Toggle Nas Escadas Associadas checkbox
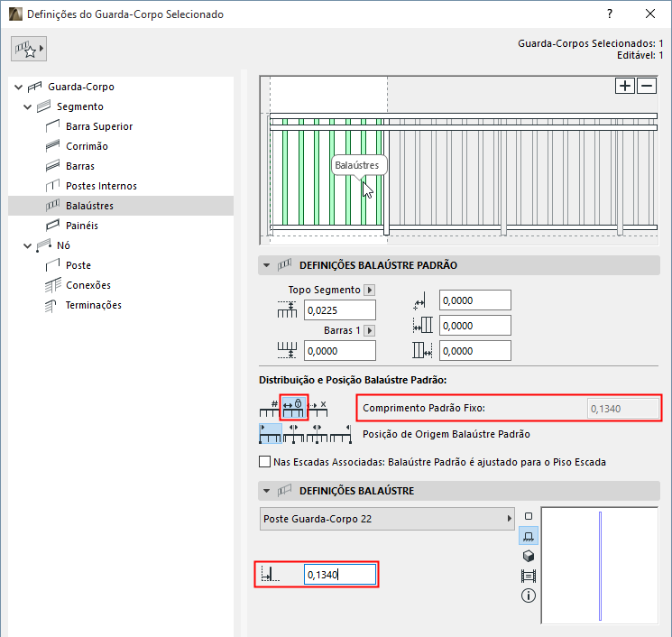The height and width of the screenshot is (637, 672). 265,462
